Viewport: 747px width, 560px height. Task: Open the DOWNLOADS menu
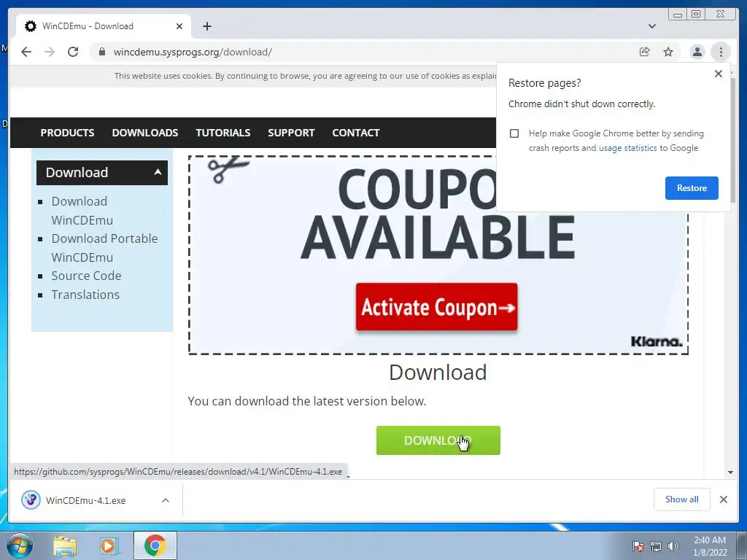coord(145,133)
